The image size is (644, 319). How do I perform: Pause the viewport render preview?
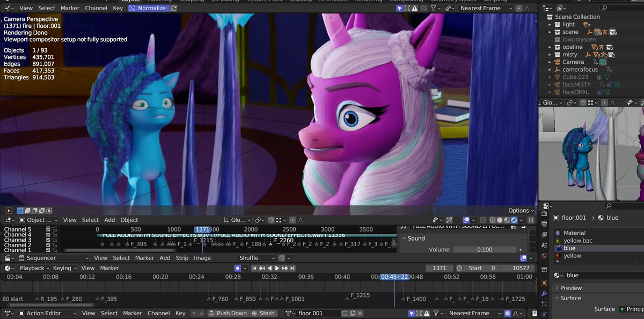531,220
